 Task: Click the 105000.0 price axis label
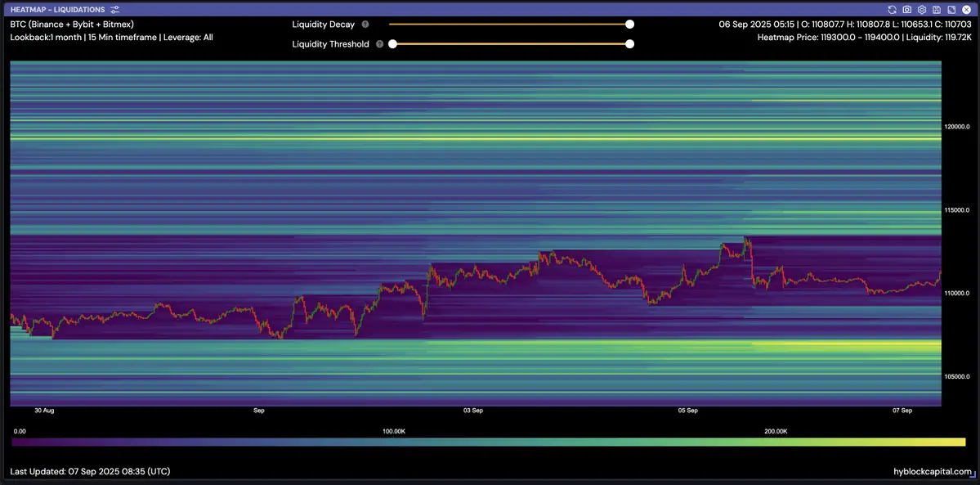(957, 377)
